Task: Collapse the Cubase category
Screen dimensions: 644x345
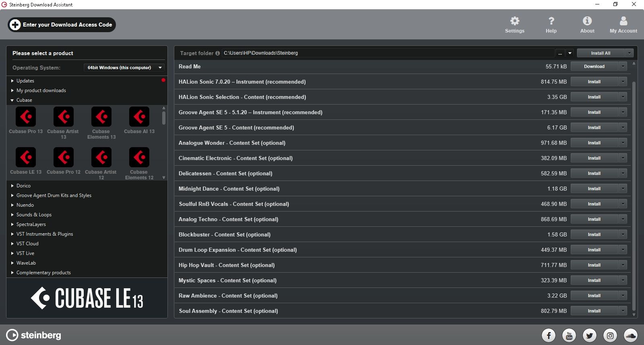Action: coord(12,100)
